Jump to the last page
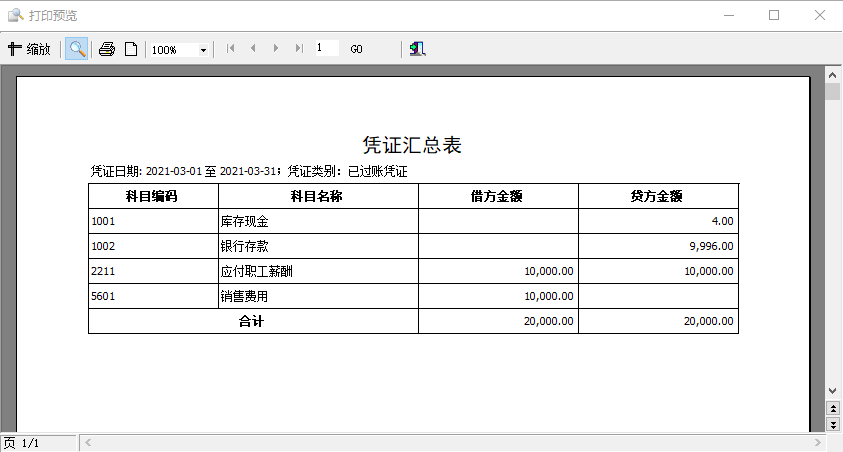 click(x=298, y=48)
